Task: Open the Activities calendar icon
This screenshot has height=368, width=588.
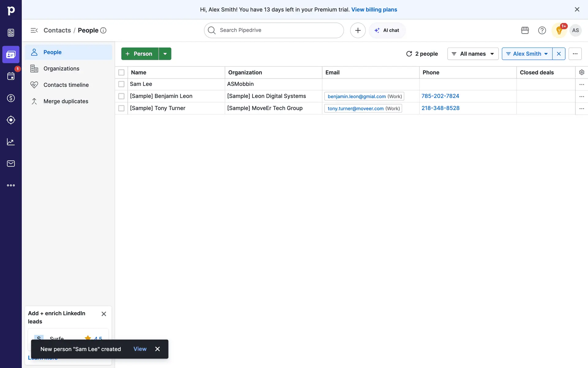Action: [11, 76]
